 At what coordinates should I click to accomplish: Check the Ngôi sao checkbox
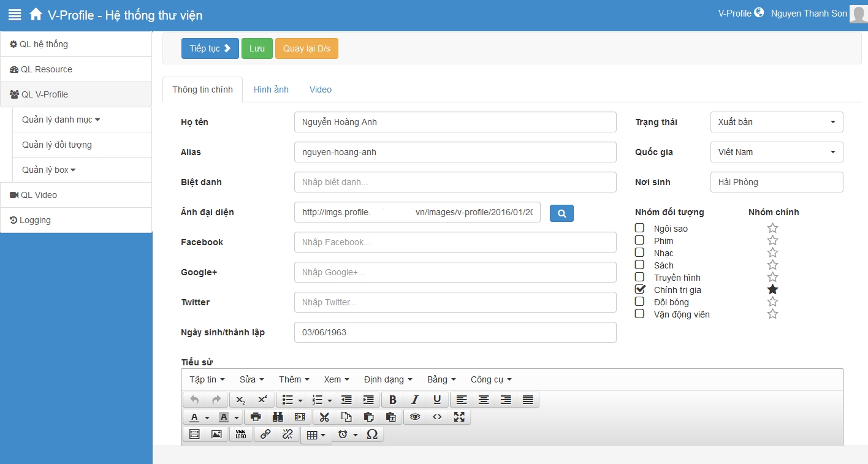(x=639, y=228)
